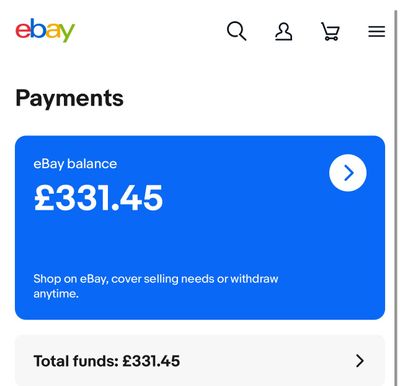Click the word 'withdraw' in balance card
Image resolution: width=400 pixels, height=386 pixels.
[x=254, y=279]
